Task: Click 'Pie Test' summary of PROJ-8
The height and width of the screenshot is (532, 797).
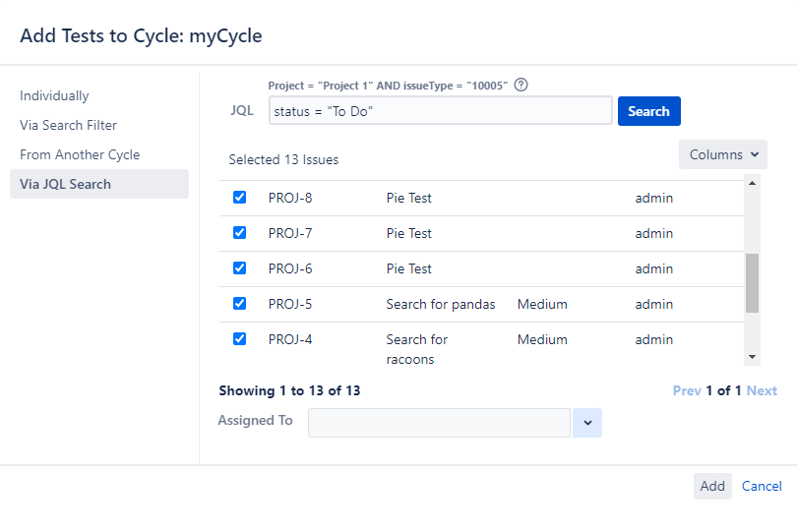Action: [408, 198]
